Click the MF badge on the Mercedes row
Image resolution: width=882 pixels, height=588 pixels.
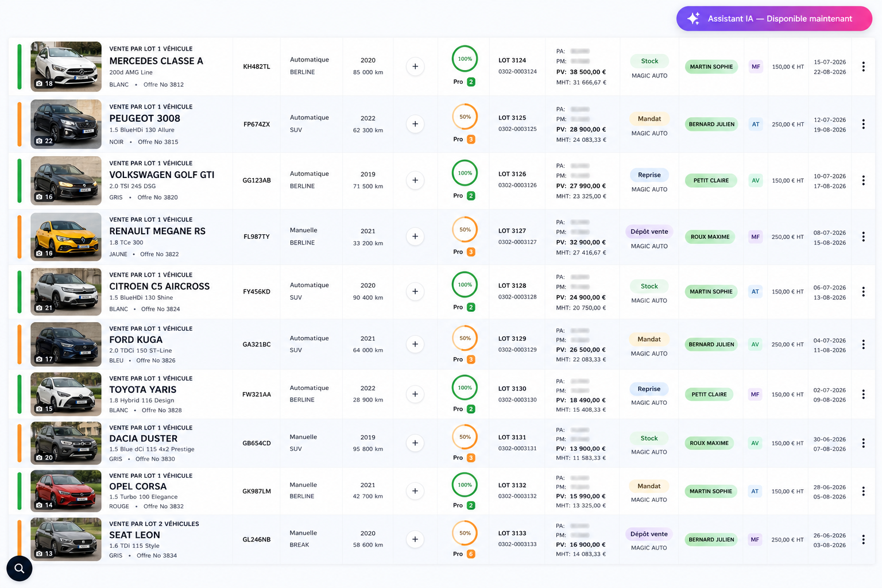coord(756,67)
